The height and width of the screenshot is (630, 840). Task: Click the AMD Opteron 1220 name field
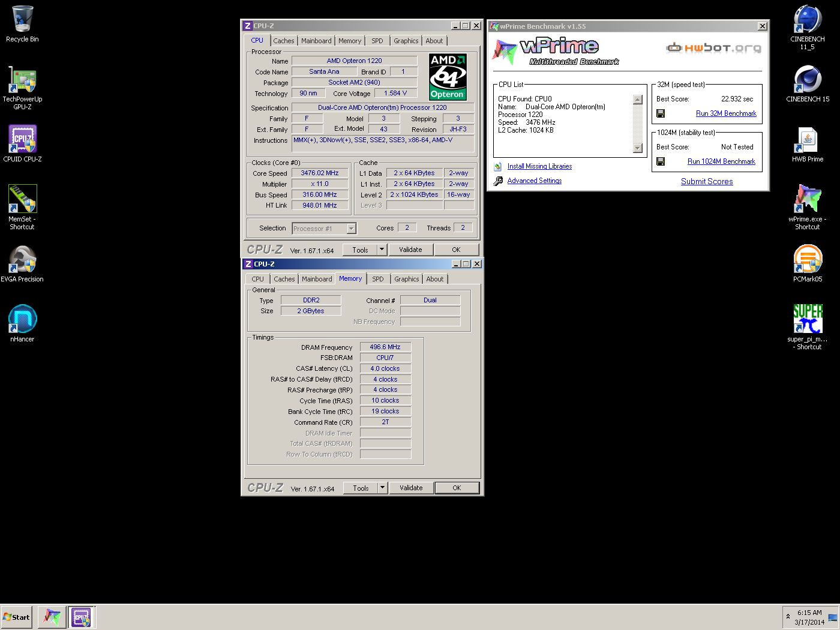[x=354, y=61]
